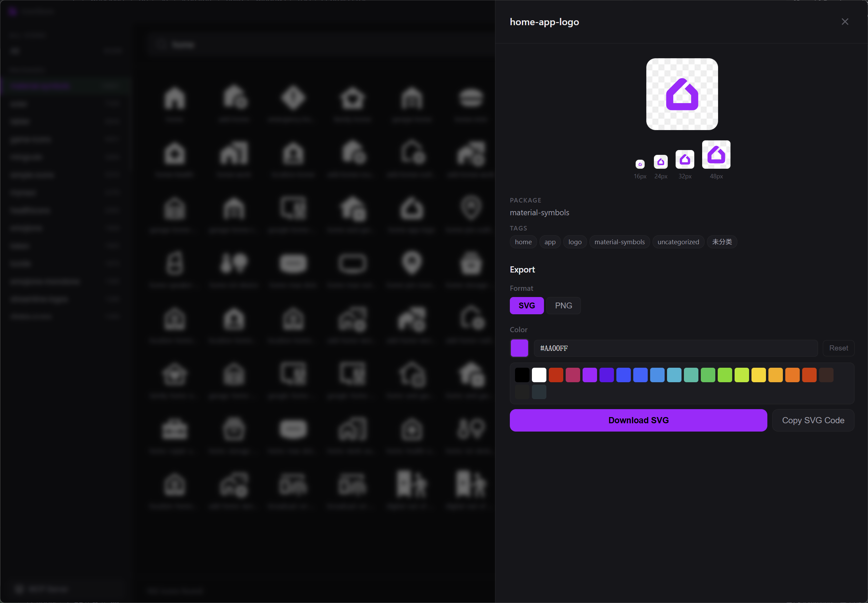Open the current color preview swatch beside hex field
The height and width of the screenshot is (603, 868).
coord(519,348)
